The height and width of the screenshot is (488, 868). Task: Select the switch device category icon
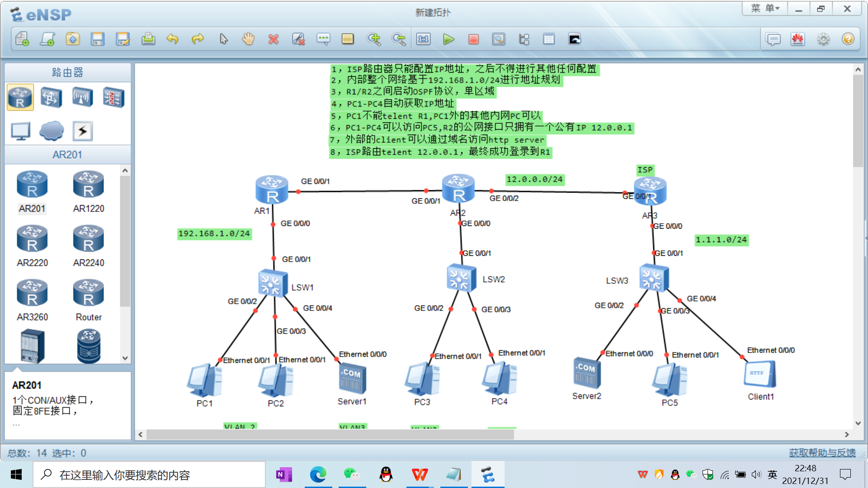click(51, 97)
